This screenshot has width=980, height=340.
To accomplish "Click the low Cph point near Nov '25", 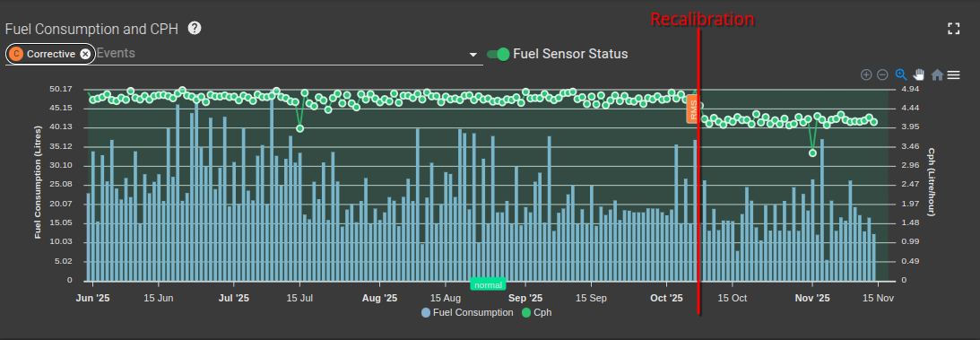I will point(812,153).
